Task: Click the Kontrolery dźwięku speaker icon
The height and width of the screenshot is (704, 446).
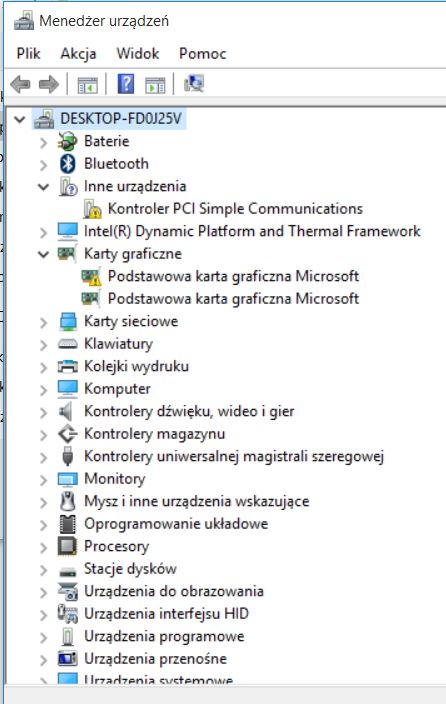Action: tap(66, 411)
